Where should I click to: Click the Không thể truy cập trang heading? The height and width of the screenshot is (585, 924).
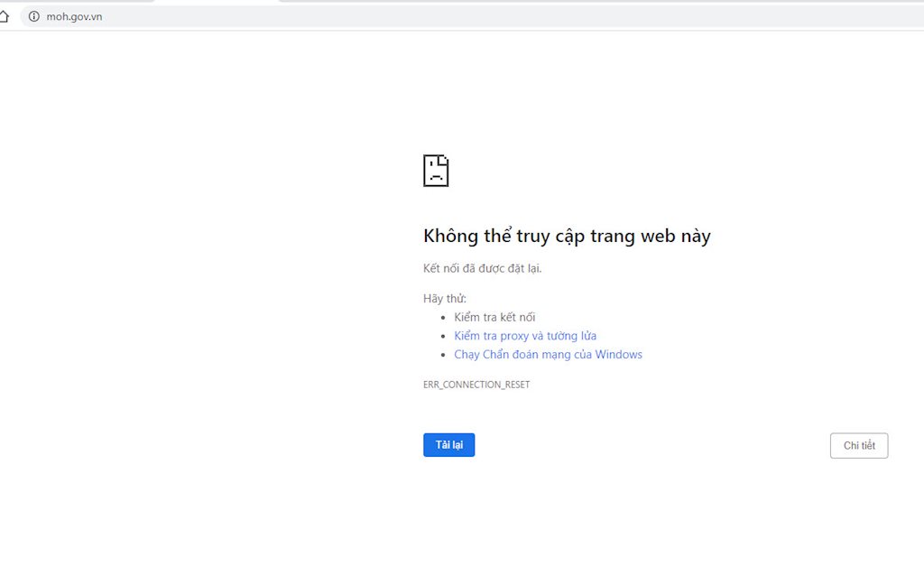click(x=567, y=236)
